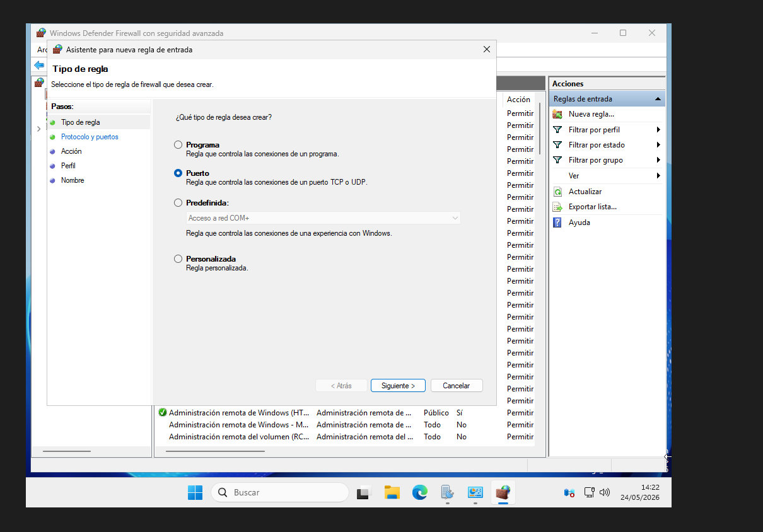The width and height of the screenshot is (763, 532).
Task: Click the Atrás button
Action: (x=341, y=385)
